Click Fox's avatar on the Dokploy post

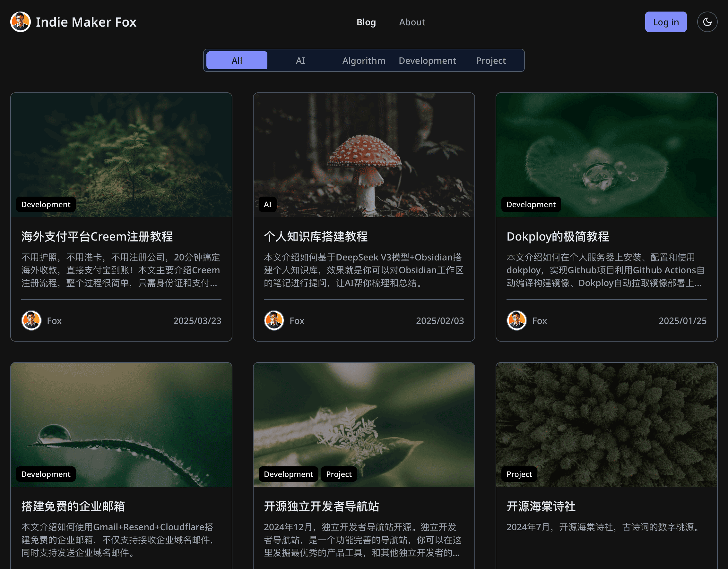click(516, 320)
